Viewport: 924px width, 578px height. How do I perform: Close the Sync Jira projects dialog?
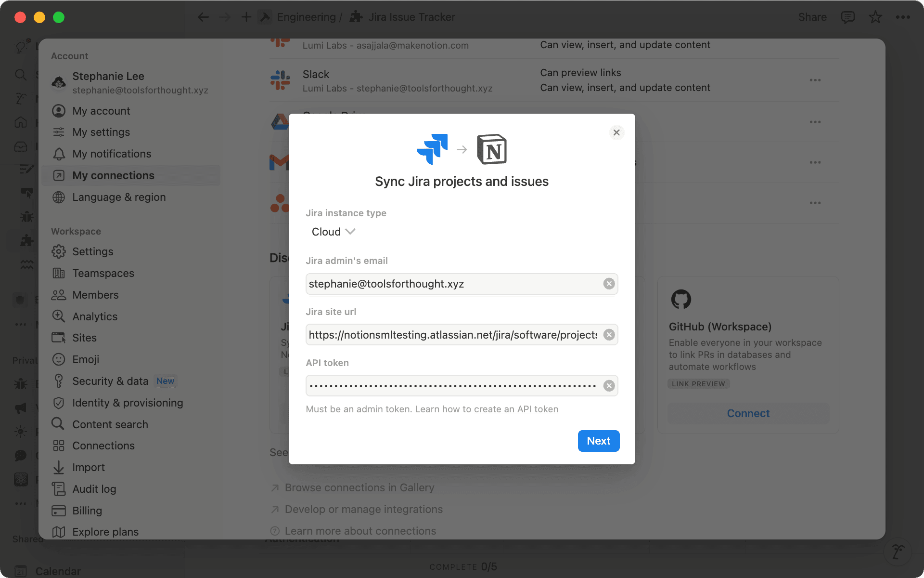(616, 132)
